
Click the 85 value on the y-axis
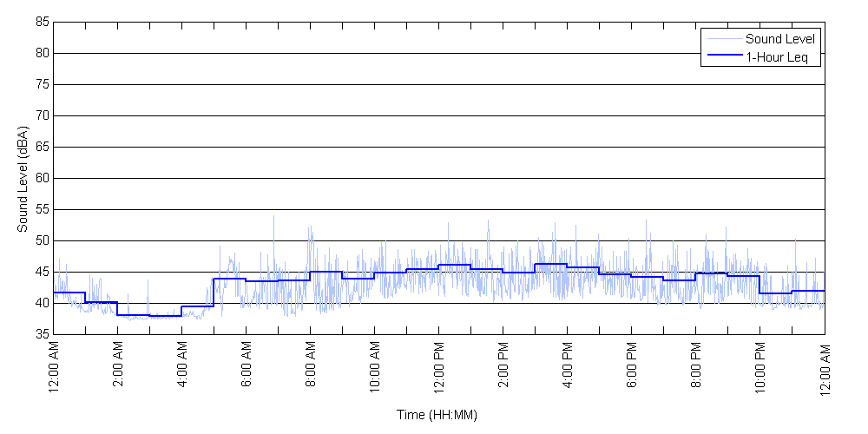(42, 23)
